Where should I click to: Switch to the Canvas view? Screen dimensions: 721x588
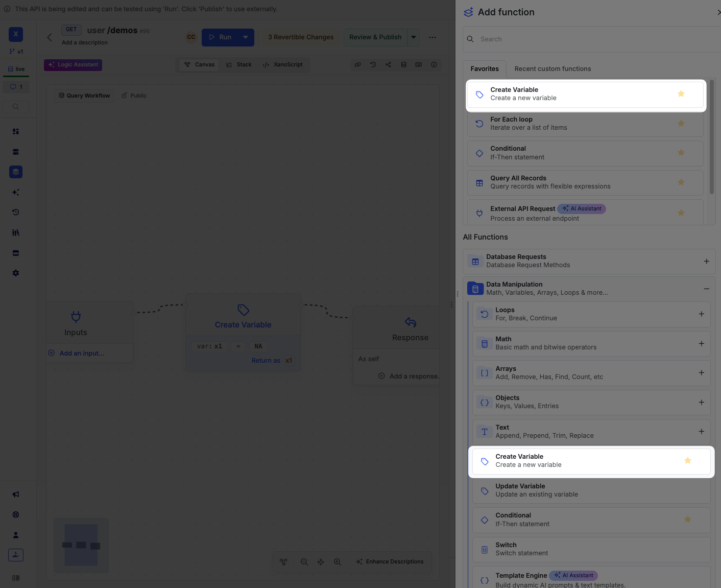[x=199, y=65]
